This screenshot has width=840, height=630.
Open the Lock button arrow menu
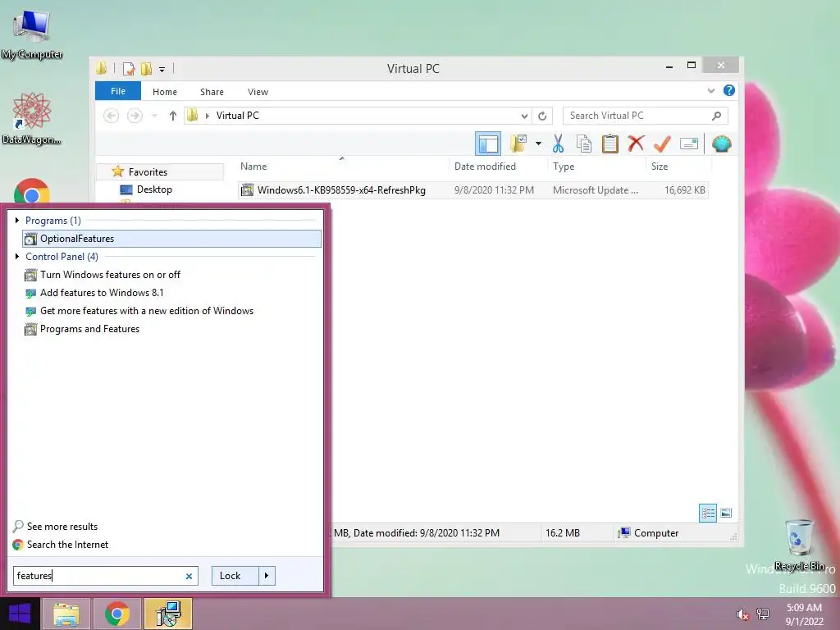[x=267, y=576]
